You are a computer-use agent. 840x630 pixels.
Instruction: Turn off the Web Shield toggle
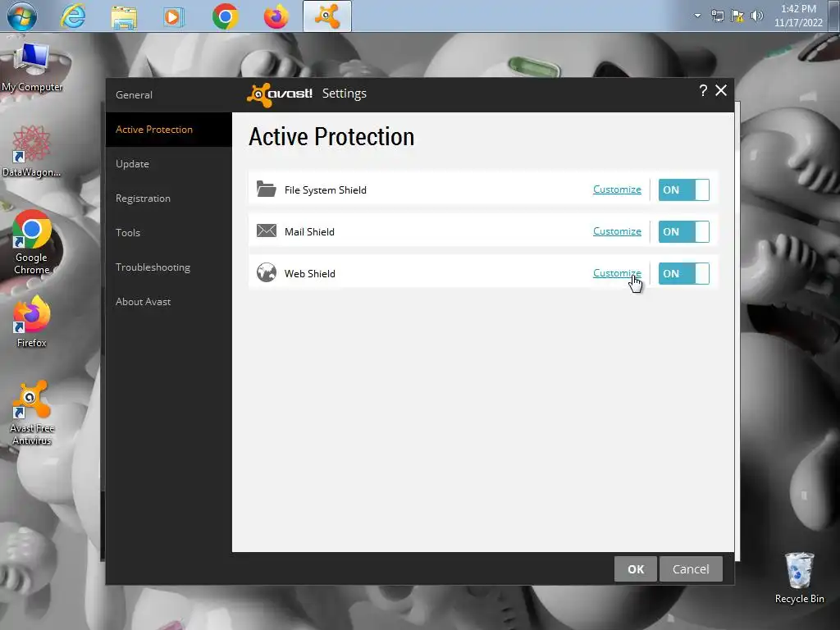click(x=683, y=273)
